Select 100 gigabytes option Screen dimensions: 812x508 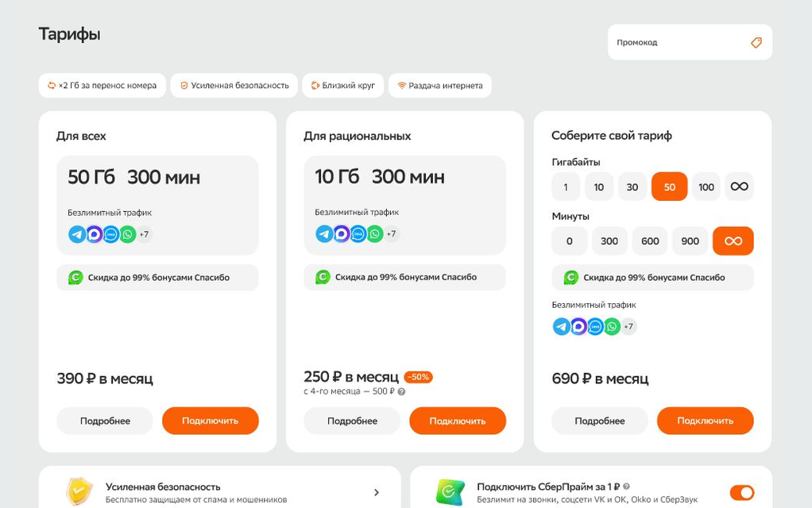(706, 187)
